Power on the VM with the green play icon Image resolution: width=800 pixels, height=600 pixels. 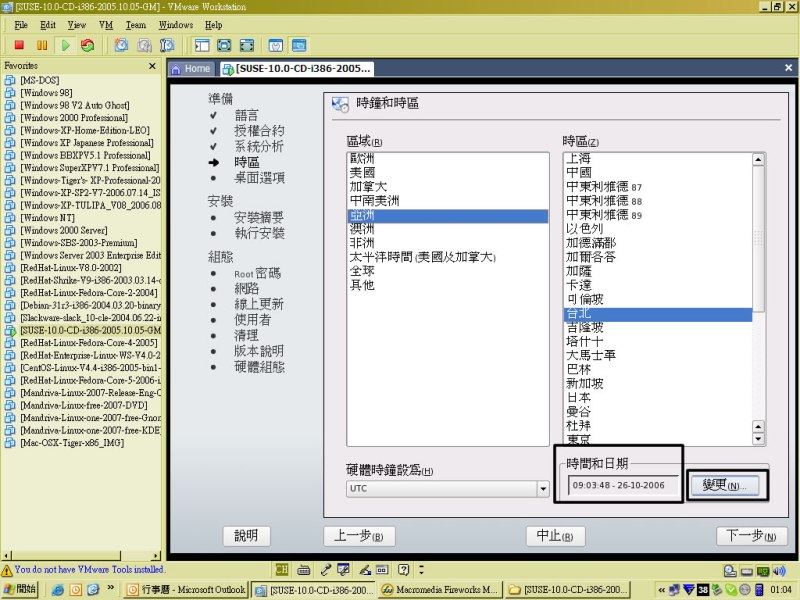point(65,45)
